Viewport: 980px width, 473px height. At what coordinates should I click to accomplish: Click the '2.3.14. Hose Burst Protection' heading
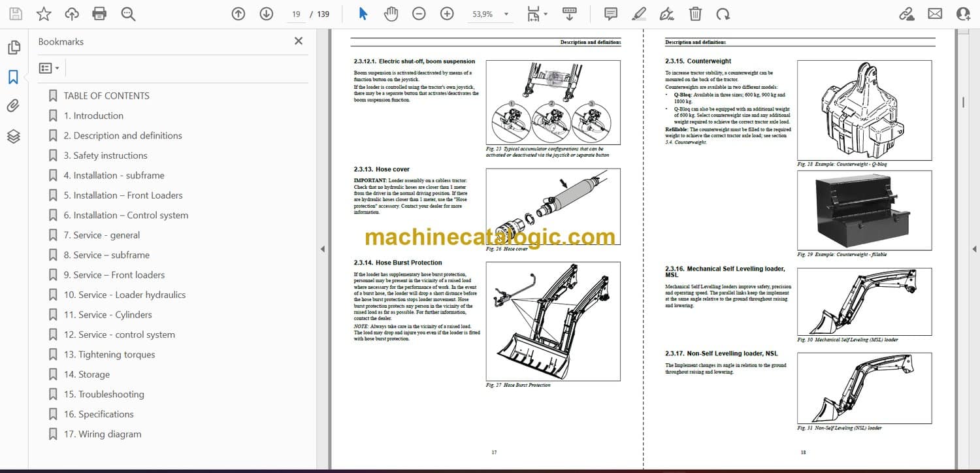pos(398,263)
